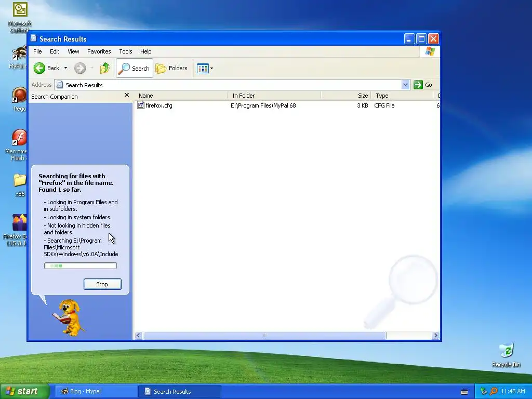This screenshot has height=399, width=532.
Task: Open the Favorites menu
Action: tap(99, 51)
